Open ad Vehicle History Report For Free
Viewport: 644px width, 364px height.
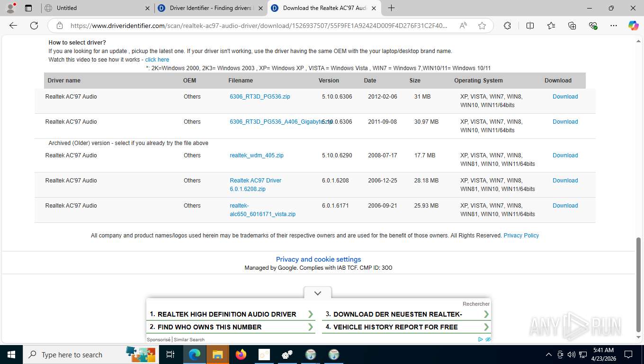[x=407, y=327]
